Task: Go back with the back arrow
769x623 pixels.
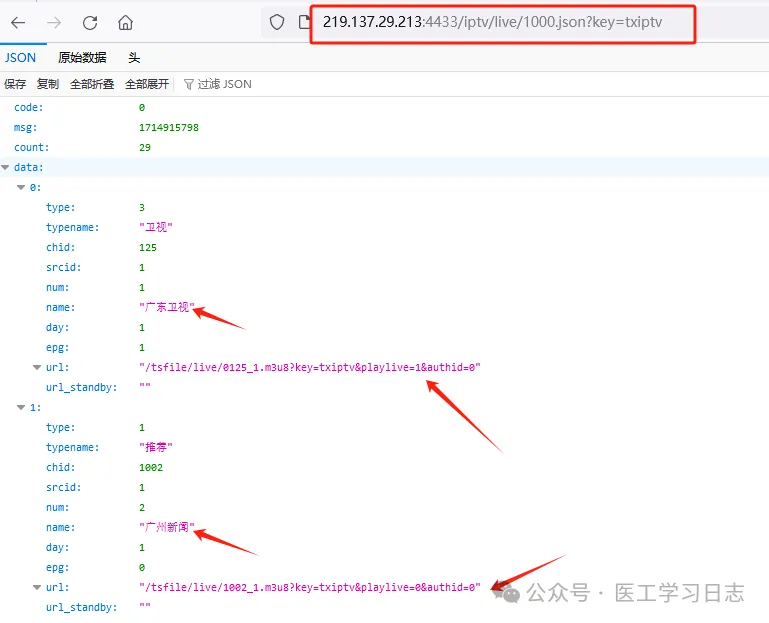Action: (x=18, y=23)
